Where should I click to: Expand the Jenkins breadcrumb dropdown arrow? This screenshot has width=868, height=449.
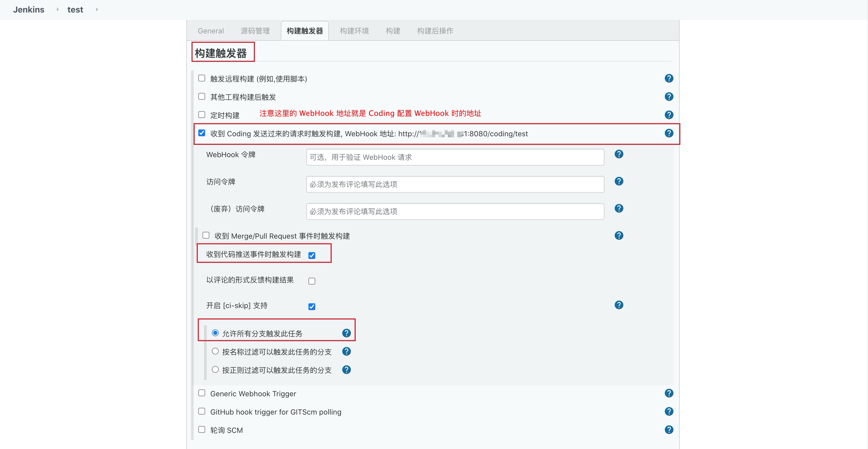point(58,9)
